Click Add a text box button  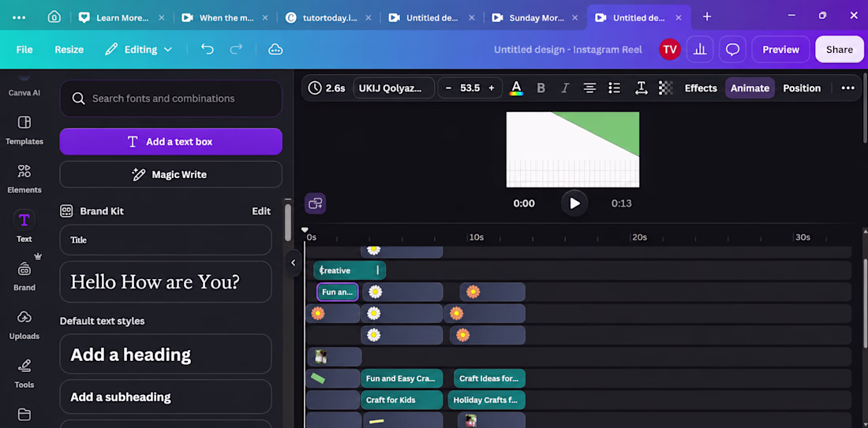171,142
